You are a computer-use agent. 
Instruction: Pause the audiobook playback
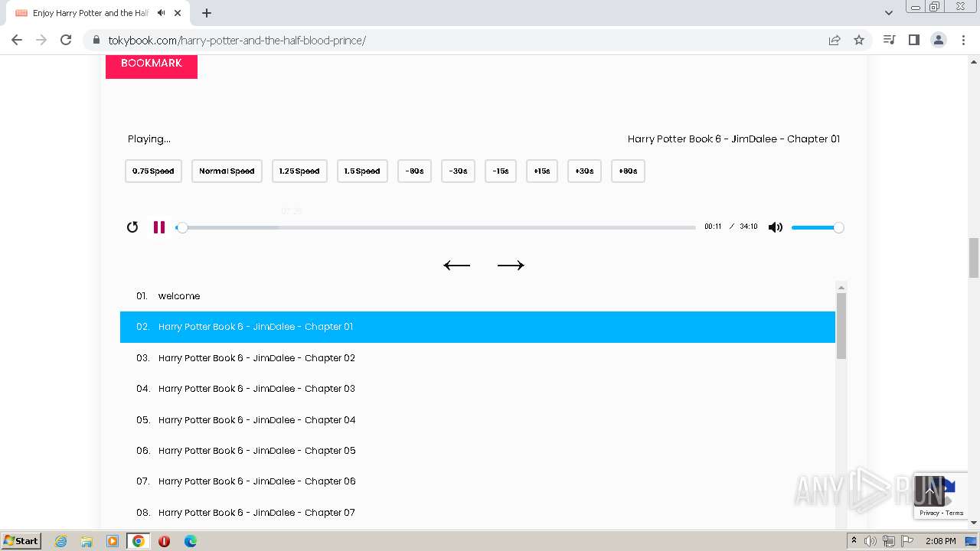[159, 227]
